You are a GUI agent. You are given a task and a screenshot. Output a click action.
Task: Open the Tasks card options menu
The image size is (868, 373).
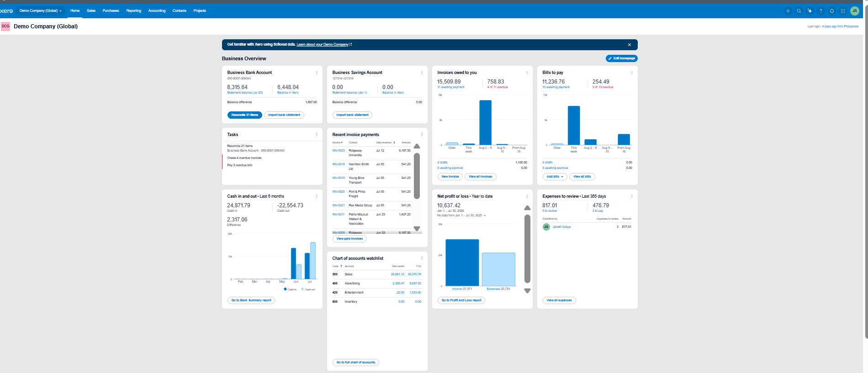click(x=317, y=135)
